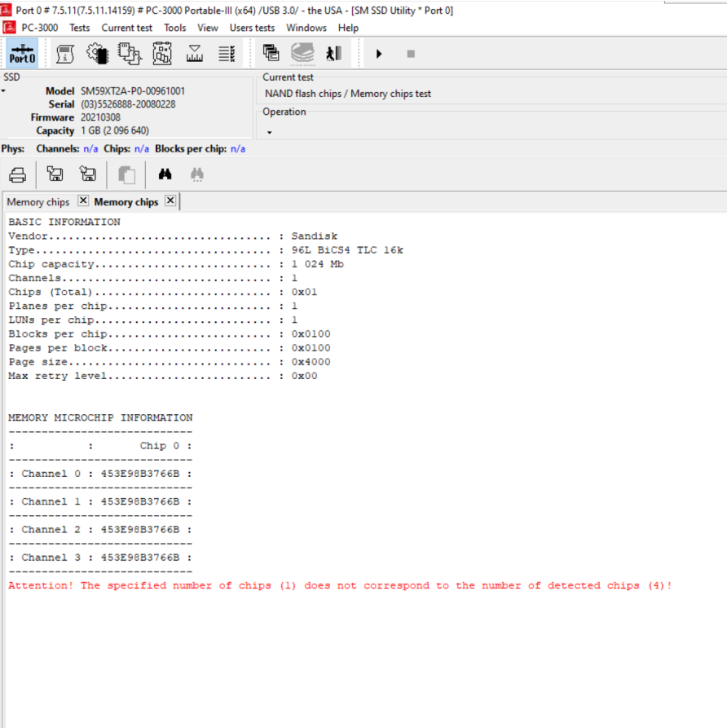Click the Port 0 toolbar button
This screenshot has height=728, width=727.
[22, 53]
